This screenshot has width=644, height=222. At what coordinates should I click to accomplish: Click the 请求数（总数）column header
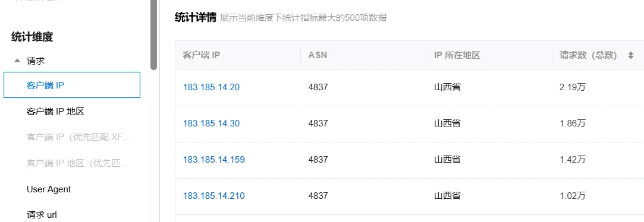588,55
